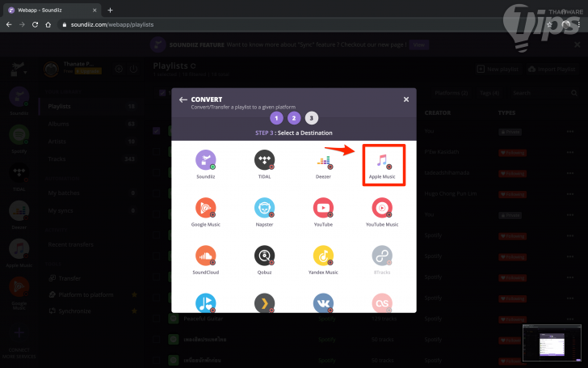Pick the Plex arrow platform icon

(264, 302)
